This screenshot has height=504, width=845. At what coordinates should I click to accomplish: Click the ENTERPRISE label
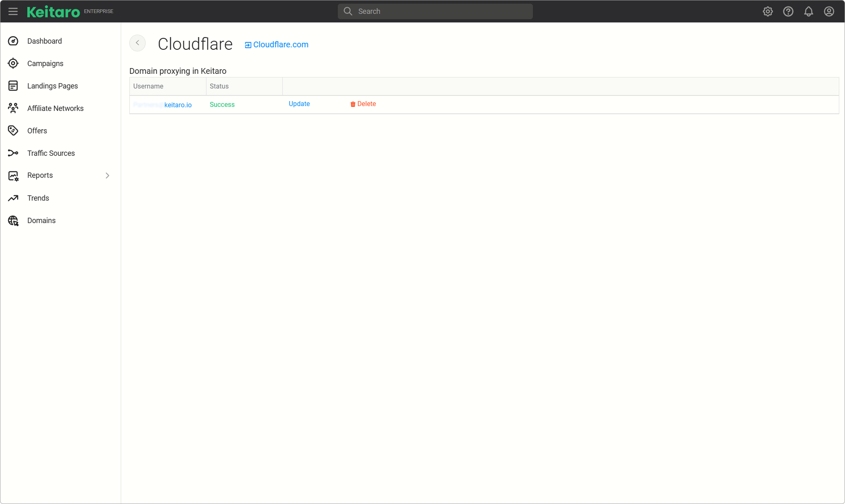[99, 11]
